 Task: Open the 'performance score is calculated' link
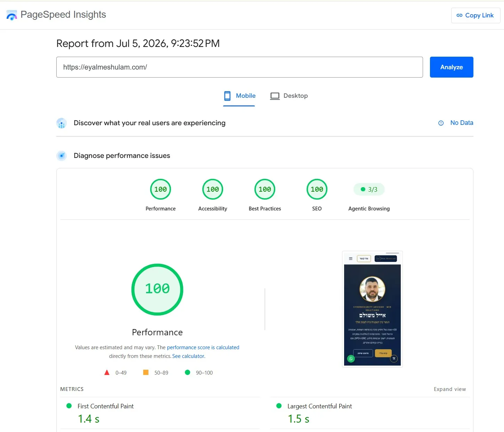tap(203, 347)
